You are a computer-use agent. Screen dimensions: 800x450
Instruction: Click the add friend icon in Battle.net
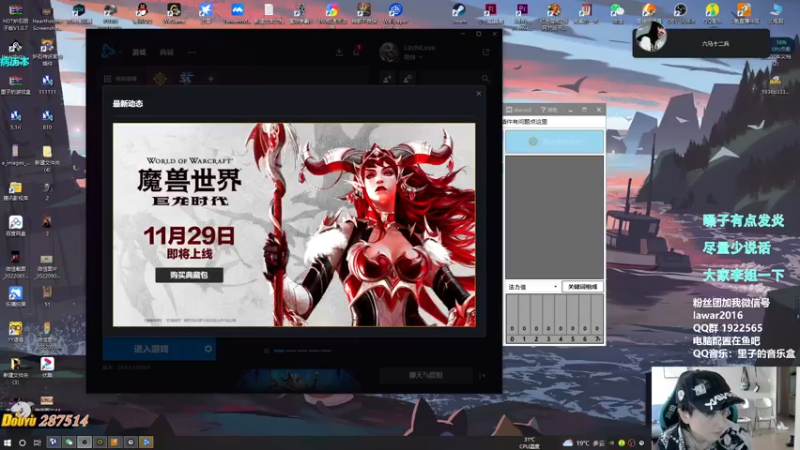387,79
